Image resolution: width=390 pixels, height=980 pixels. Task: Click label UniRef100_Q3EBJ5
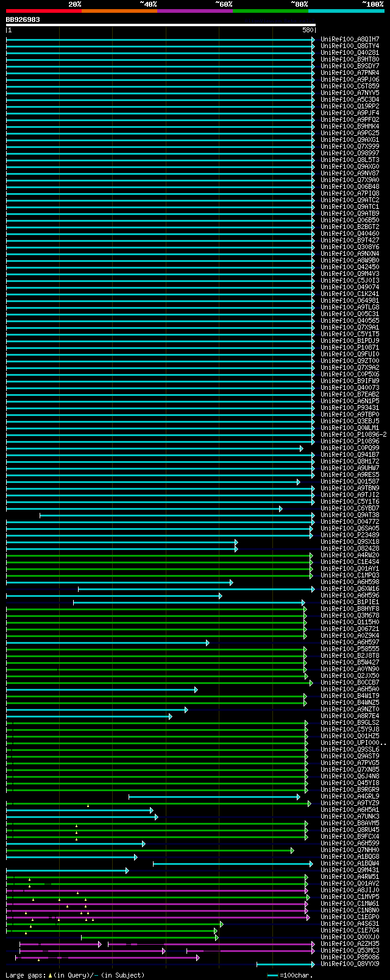coord(350,421)
